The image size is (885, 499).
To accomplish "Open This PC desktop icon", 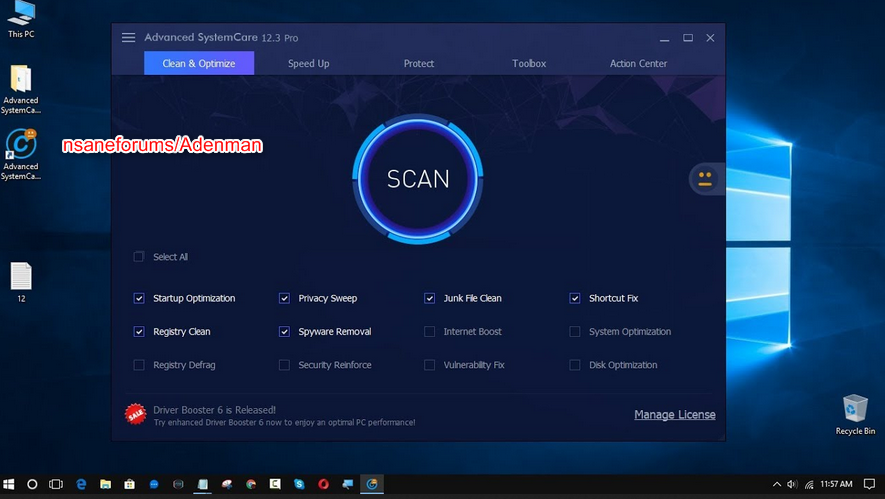I will pos(21,20).
